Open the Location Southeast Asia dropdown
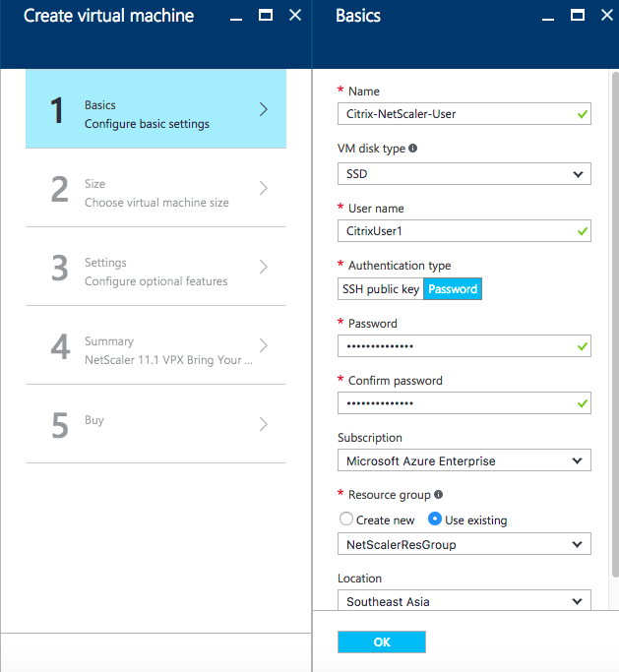Viewport: 619px width, 672px height. [464, 600]
